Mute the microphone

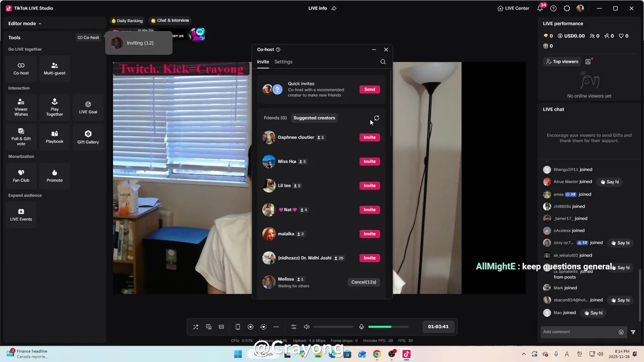tap(361, 327)
